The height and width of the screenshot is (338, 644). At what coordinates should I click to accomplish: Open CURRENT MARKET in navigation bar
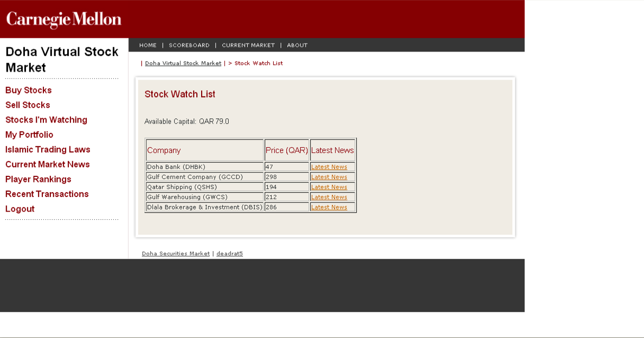[x=248, y=45]
